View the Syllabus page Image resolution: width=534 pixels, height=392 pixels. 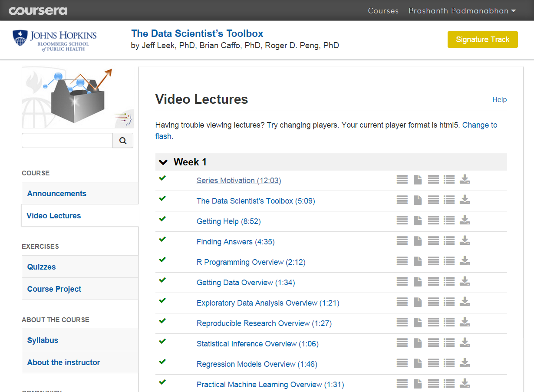tap(80, 340)
